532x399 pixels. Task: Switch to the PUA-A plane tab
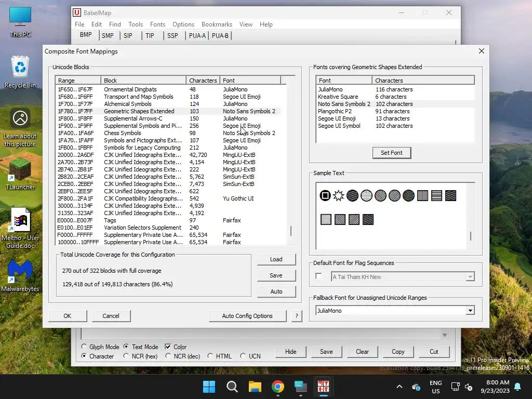(197, 35)
